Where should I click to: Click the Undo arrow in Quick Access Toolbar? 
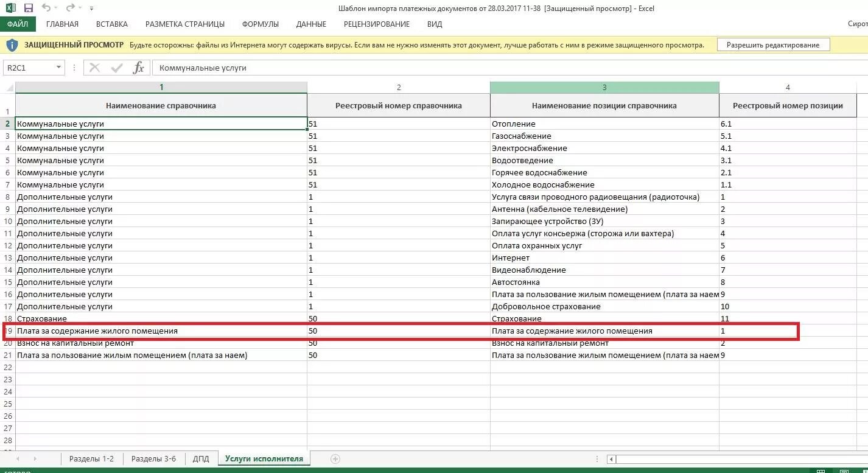[46, 9]
